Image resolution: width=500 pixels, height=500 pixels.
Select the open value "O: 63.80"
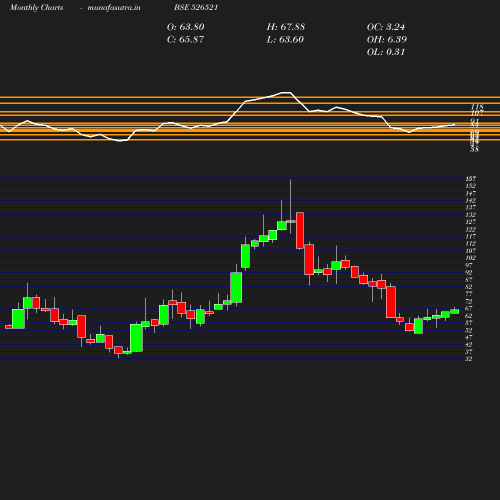point(185,27)
